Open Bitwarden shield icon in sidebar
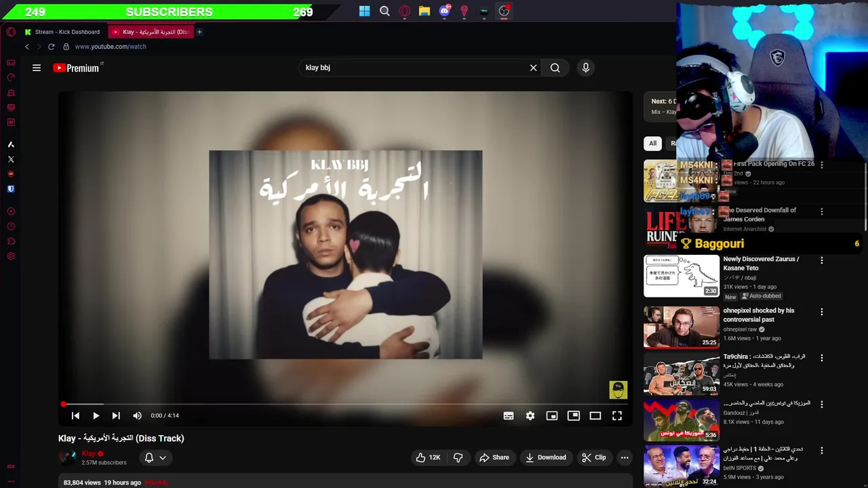Image resolution: width=868 pixels, height=488 pixels. click(11, 189)
